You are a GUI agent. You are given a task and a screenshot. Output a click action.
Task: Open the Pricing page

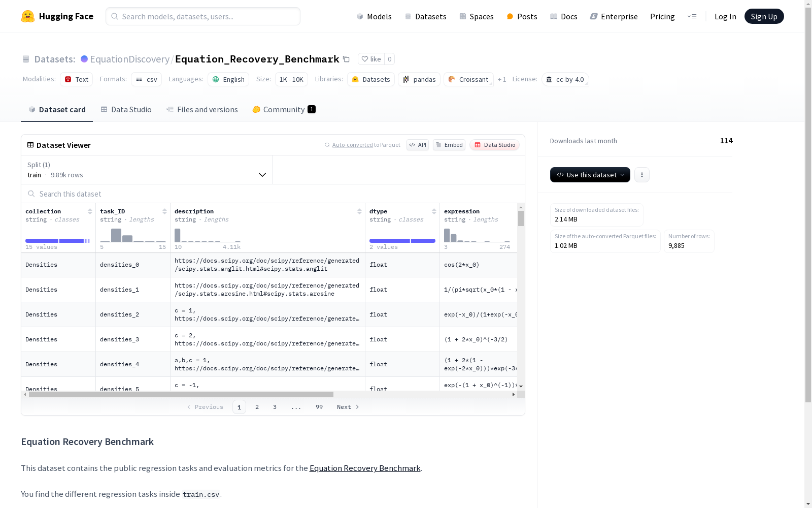662,16
